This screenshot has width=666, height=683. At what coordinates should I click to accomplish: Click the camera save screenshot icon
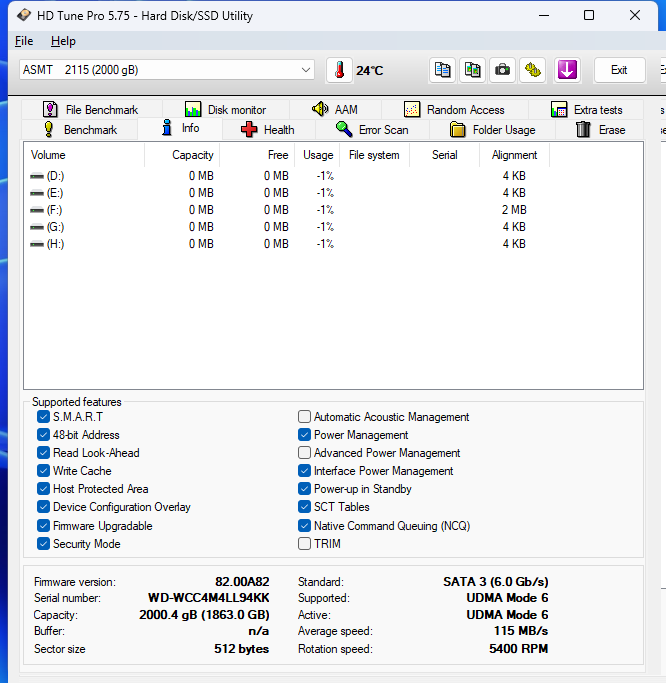point(503,70)
